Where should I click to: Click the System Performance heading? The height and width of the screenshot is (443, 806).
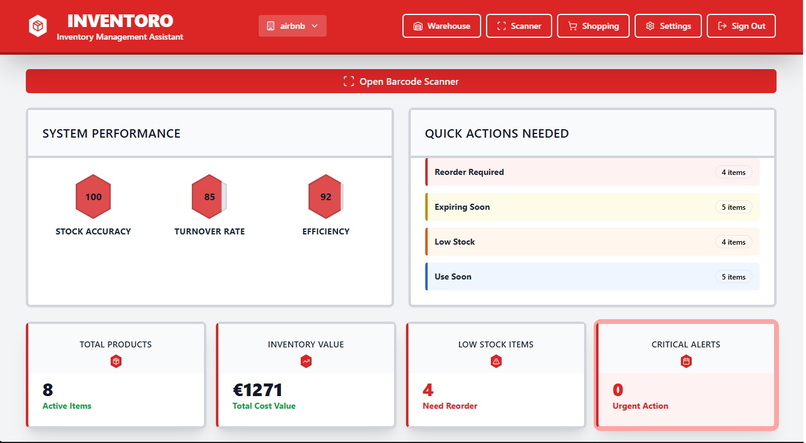coord(112,134)
